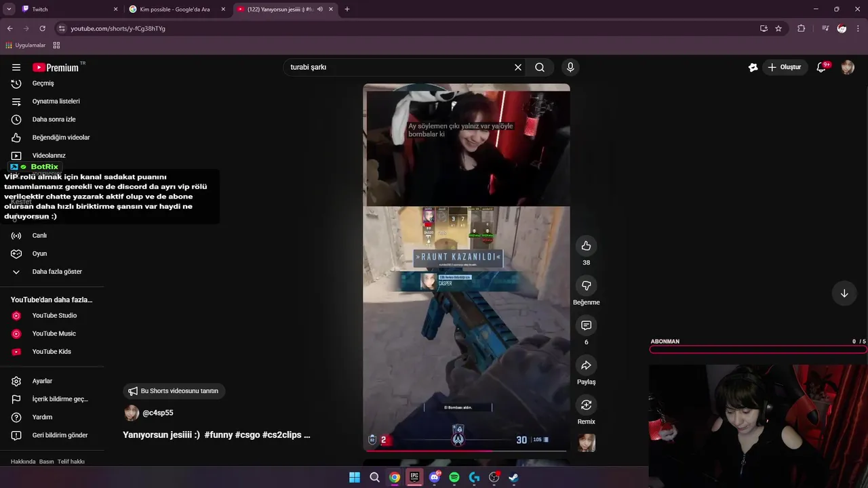
Task: Open the YouTube hamburger guide menu
Action: [x=16, y=67]
